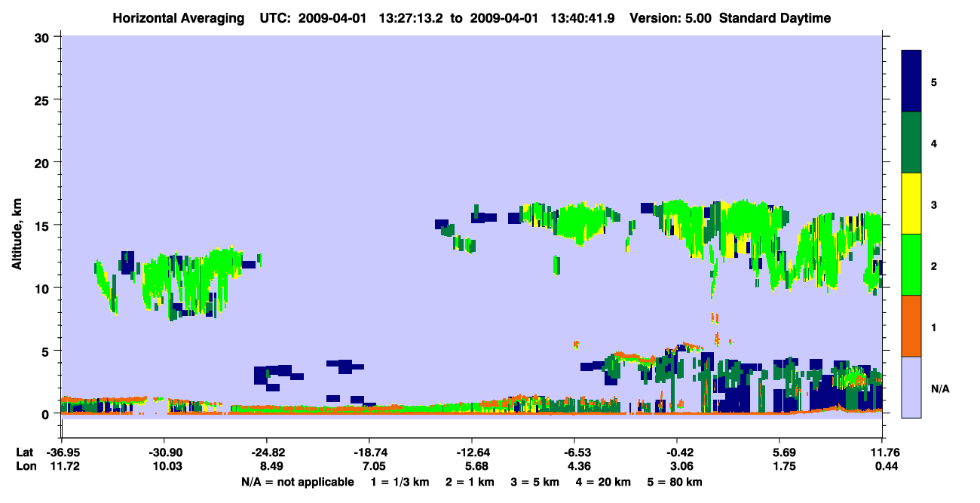Click latitude value -24.82

tap(266, 452)
